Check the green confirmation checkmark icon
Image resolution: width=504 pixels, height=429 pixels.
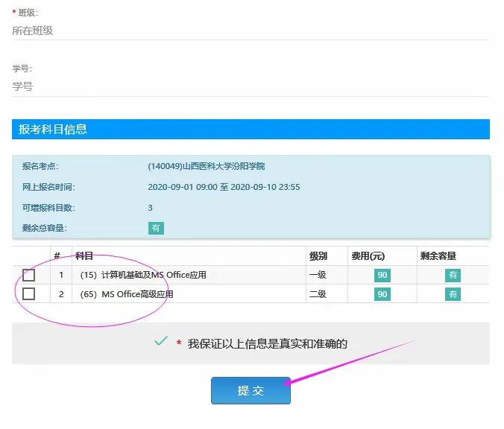click(160, 341)
